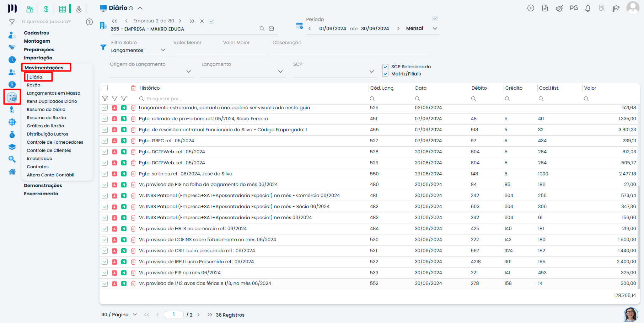Select Resumo do Diário menu item
This screenshot has height=323, width=644.
(46, 110)
